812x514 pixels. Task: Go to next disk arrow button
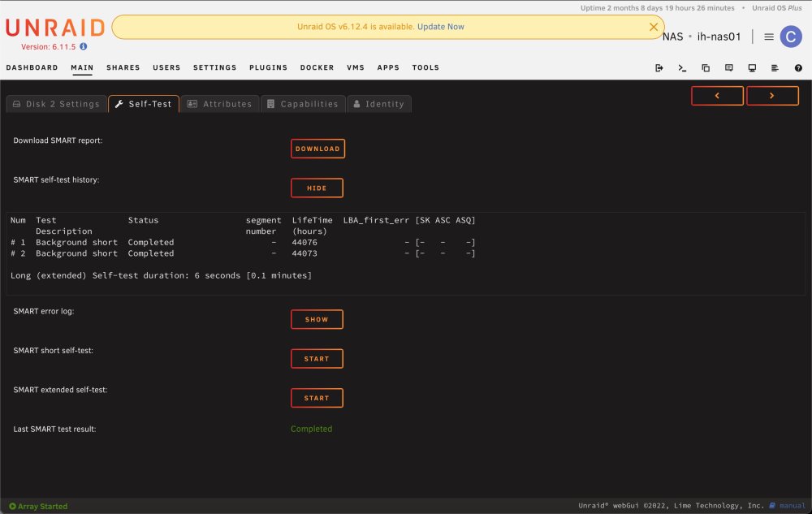click(x=772, y=96)
